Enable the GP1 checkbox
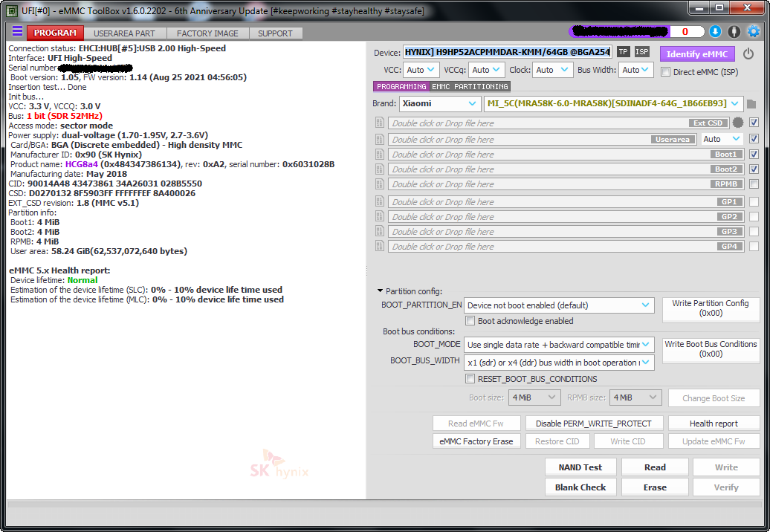The height and width of the screenshot is (532, 770). pos(754,201)
